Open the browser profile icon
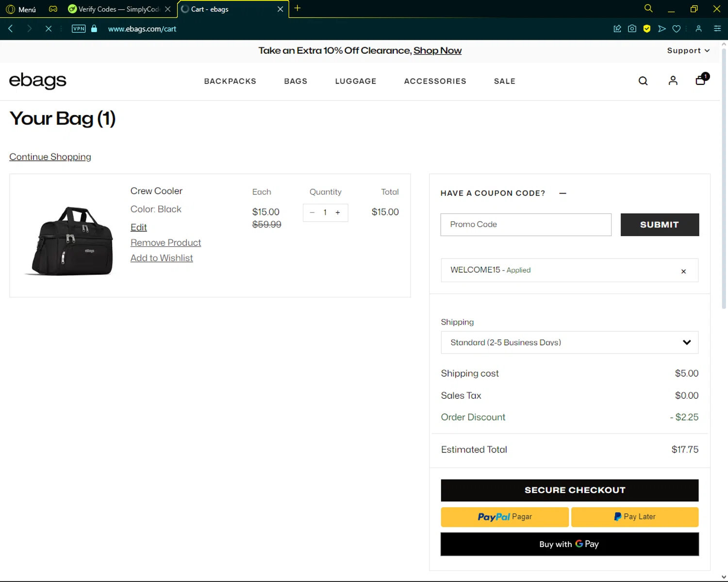Viewport: 728px width, 582px height. 699,29
